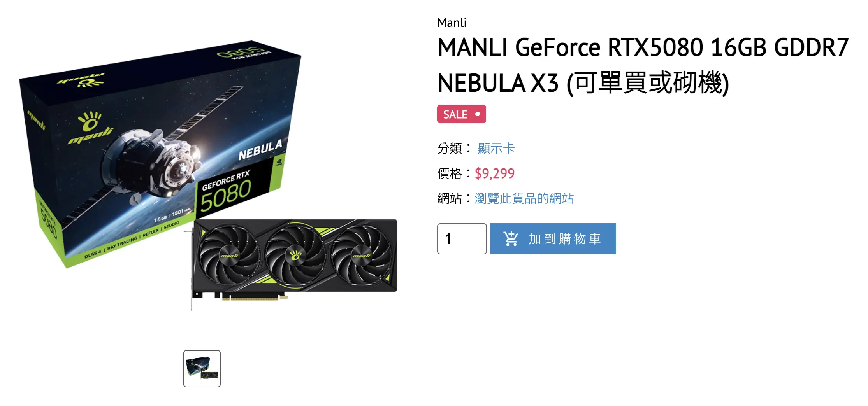Click the right fan of the graphics card

pos(361,255)
